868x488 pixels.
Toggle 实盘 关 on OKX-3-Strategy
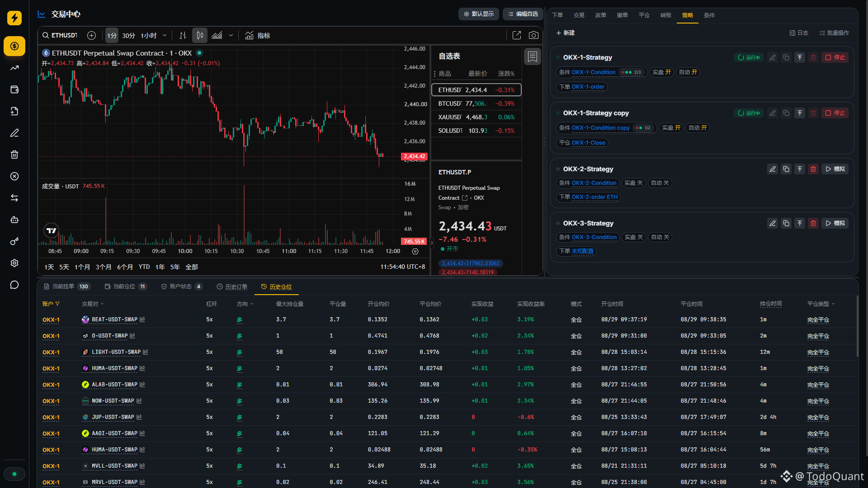pyautogui.click(x=633, y=237)
